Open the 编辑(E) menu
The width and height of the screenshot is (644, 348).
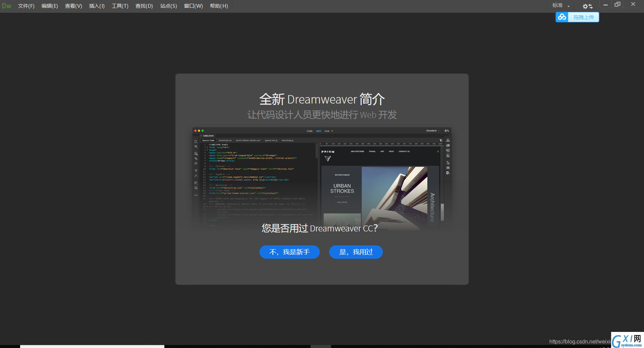(x=50, y=6)
